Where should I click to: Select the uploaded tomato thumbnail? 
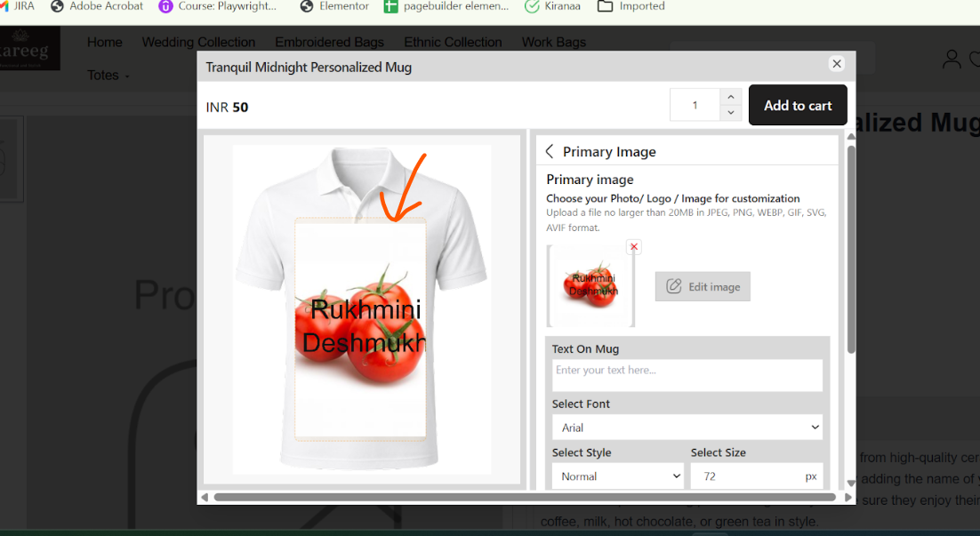tap(590, 285)
